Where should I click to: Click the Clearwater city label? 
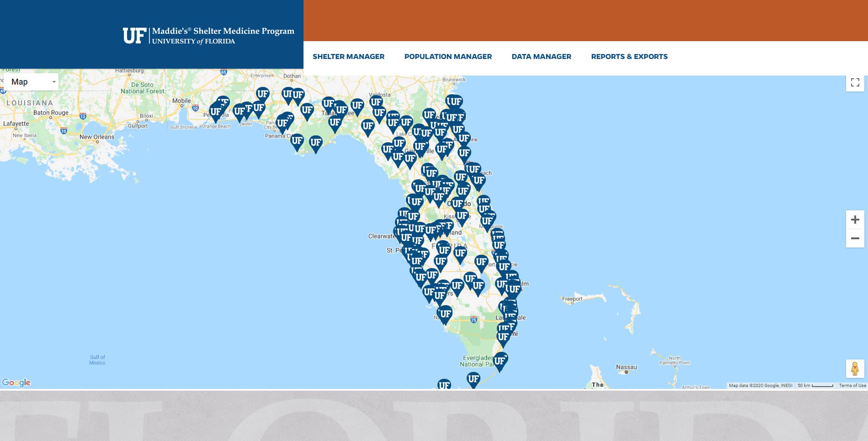coord(382,236)
